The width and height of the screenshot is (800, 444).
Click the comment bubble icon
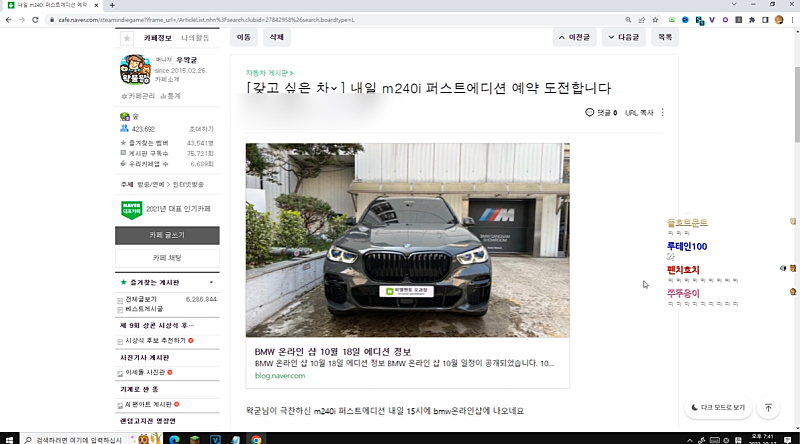[x=589, y=112]
